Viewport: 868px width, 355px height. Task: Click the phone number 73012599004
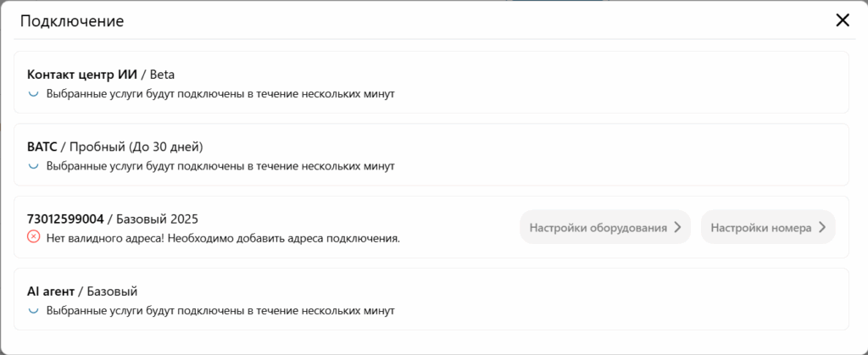pos(65,219)
